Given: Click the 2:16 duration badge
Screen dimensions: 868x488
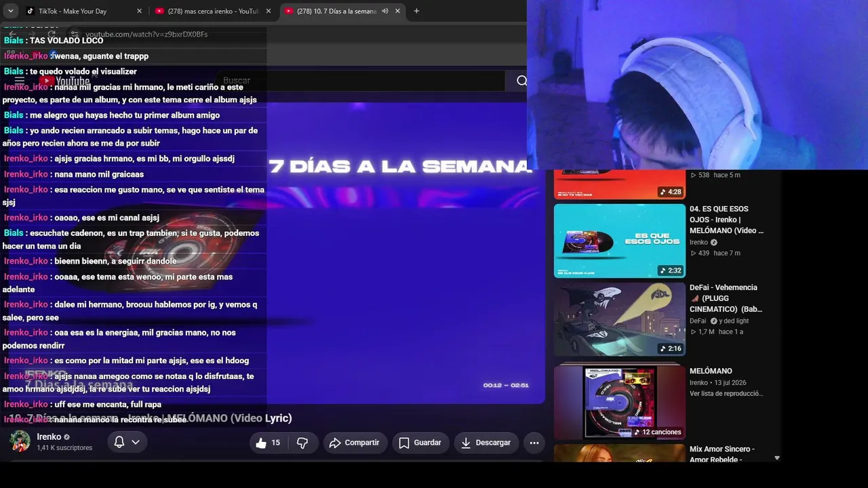Looking at the screenshot, I should coord(670,348).
